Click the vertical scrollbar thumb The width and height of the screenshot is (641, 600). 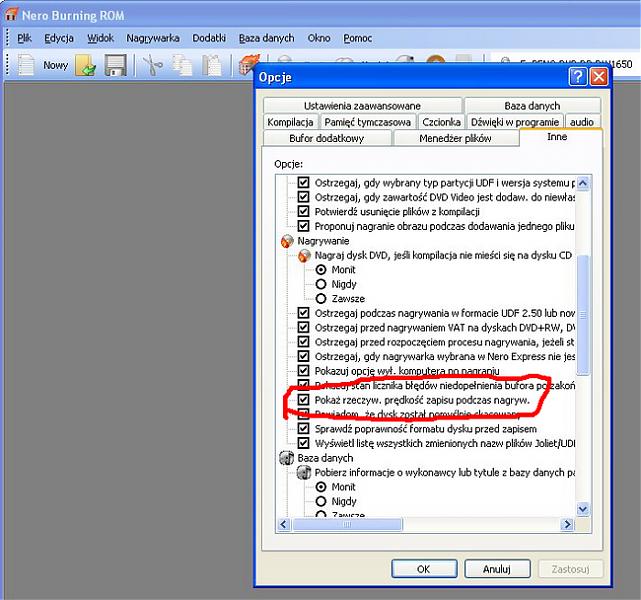pos(583,315)
